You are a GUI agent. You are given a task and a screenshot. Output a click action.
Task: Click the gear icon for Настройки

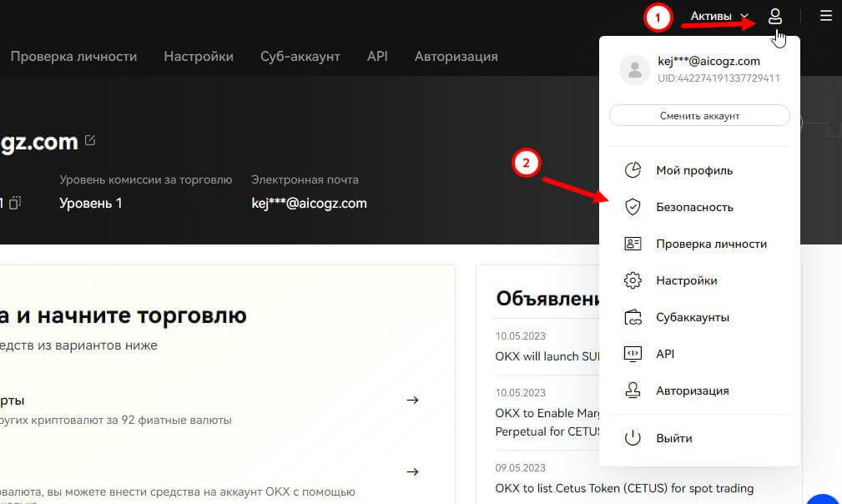point(633,280)
